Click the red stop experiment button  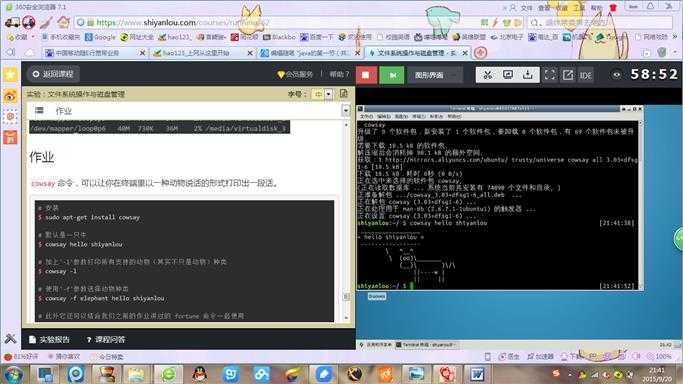tap(366, 75)
